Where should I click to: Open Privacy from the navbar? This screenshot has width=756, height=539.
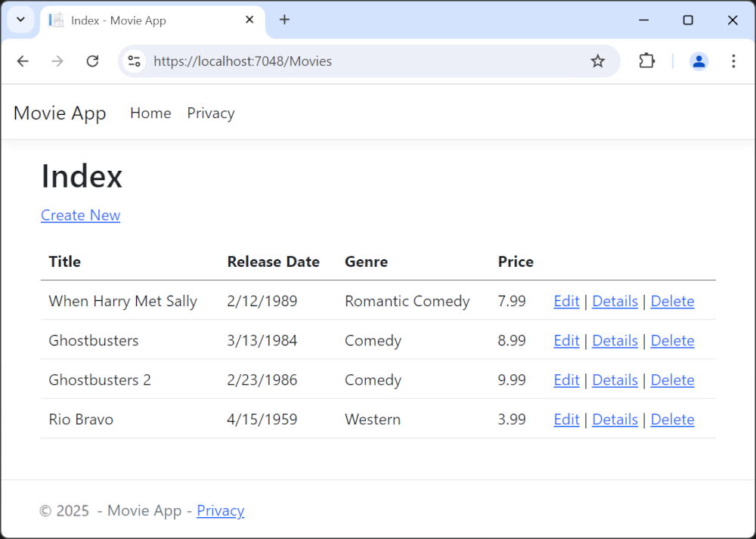tap(210, 113)
